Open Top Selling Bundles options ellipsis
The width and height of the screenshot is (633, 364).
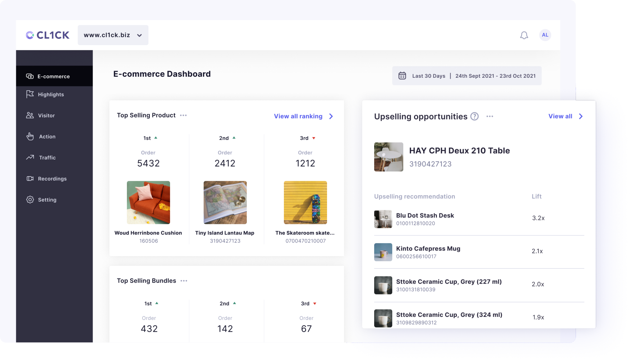click(184, 281)
